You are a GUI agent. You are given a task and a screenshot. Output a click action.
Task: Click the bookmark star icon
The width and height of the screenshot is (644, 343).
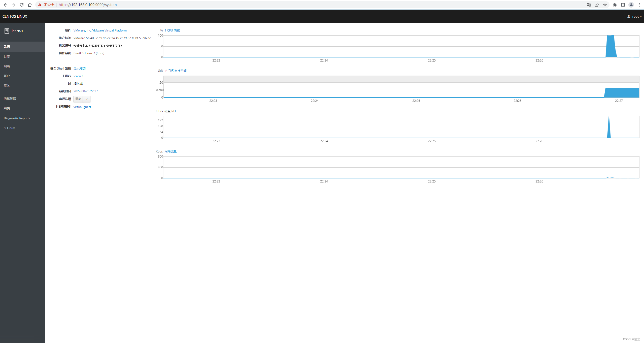click(605, 5)
